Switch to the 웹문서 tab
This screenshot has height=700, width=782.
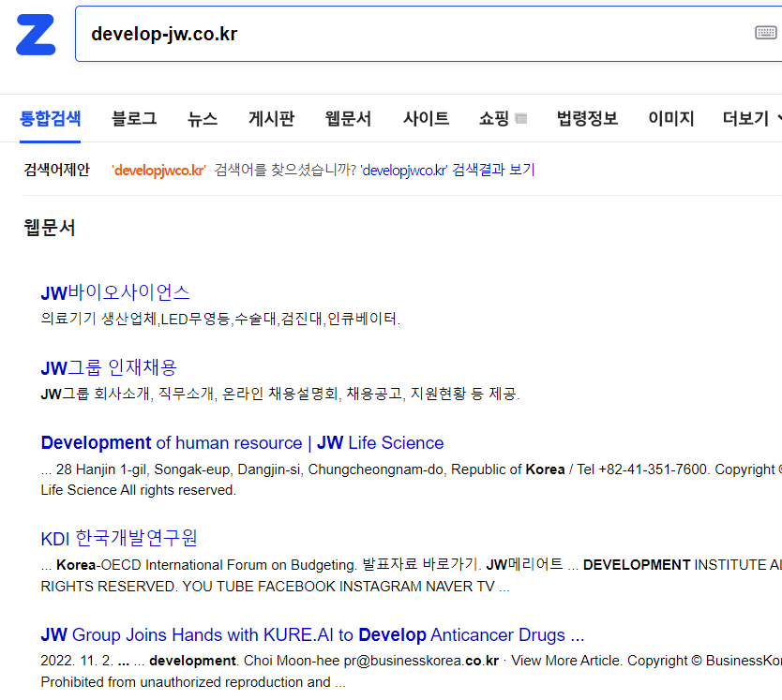(x=348, y=119)
